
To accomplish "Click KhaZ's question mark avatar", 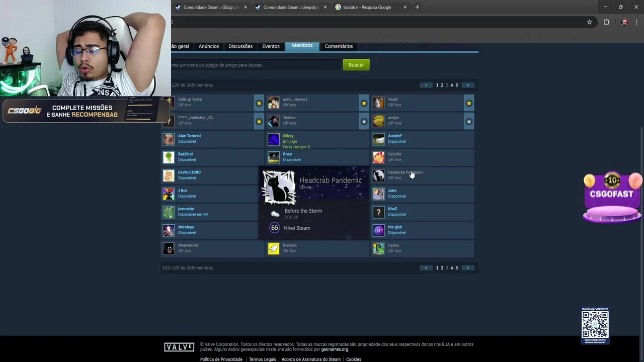I will 379,212.
